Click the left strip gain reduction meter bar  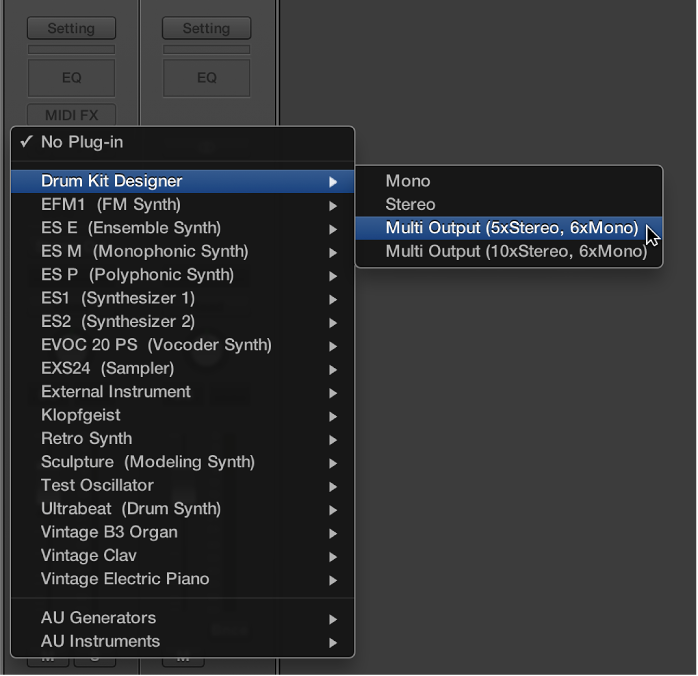pyautogui.click(x=71, y=49)
